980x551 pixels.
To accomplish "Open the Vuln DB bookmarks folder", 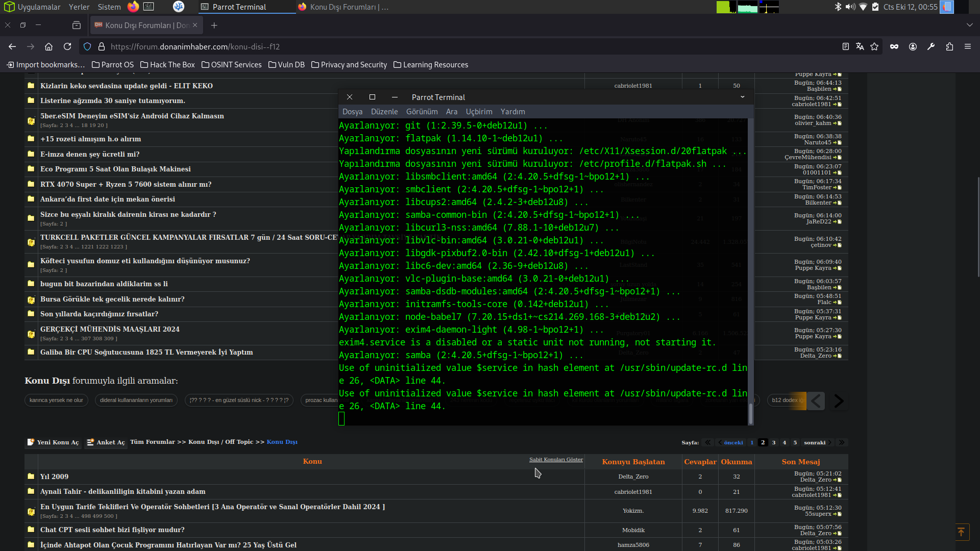I will (286, 65).
